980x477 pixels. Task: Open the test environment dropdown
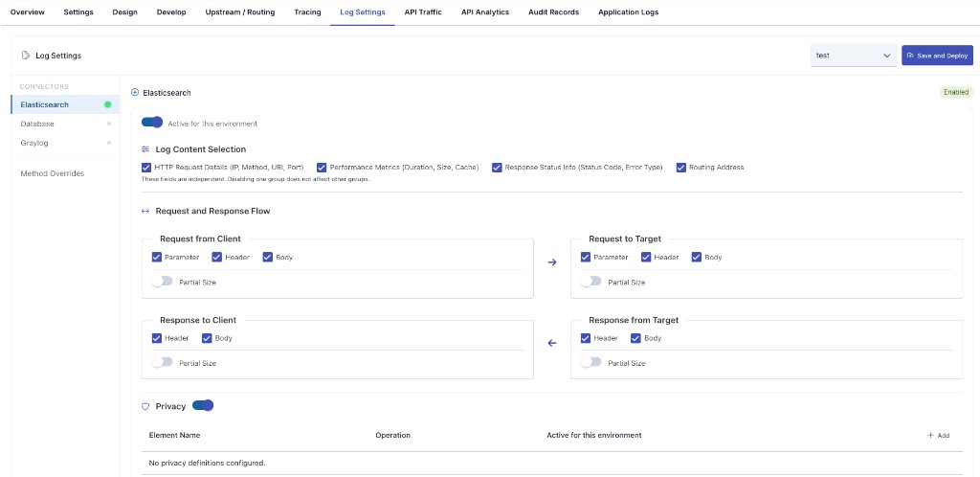pos(854,55)
